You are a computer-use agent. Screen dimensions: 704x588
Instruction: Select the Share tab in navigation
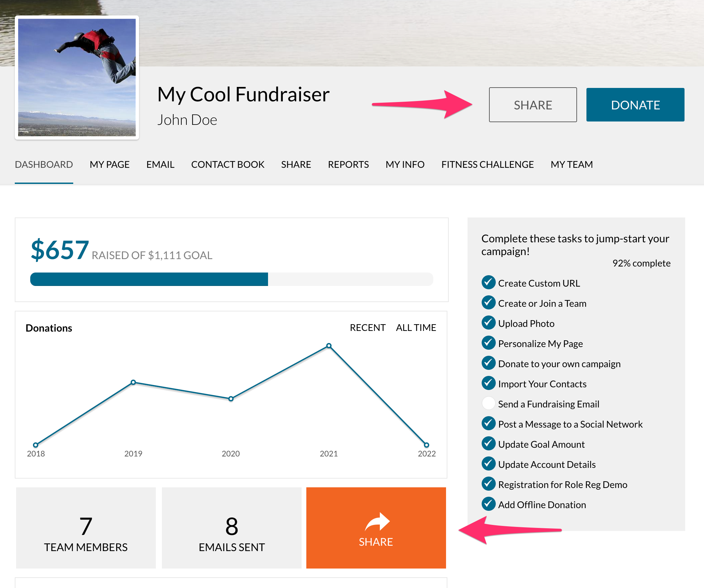[x=296, y=164]
